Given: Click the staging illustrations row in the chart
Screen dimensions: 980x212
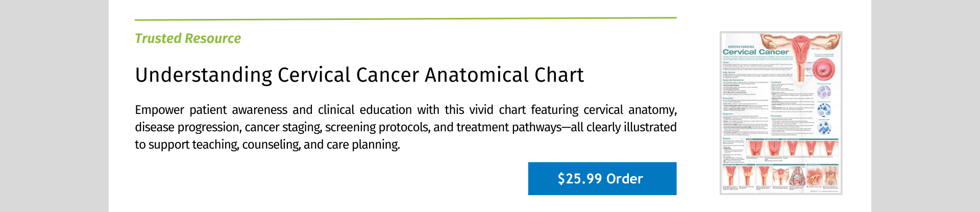Looking at the screenshot, I should (792, 149).
